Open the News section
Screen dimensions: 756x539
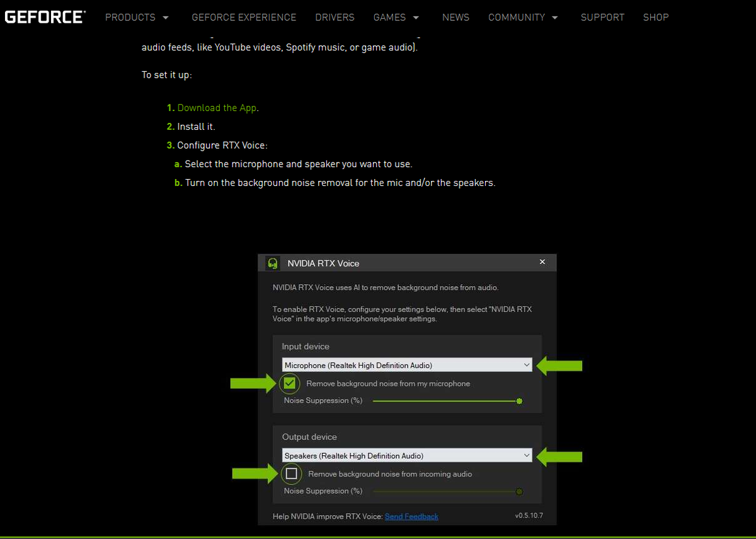point(455,18)
